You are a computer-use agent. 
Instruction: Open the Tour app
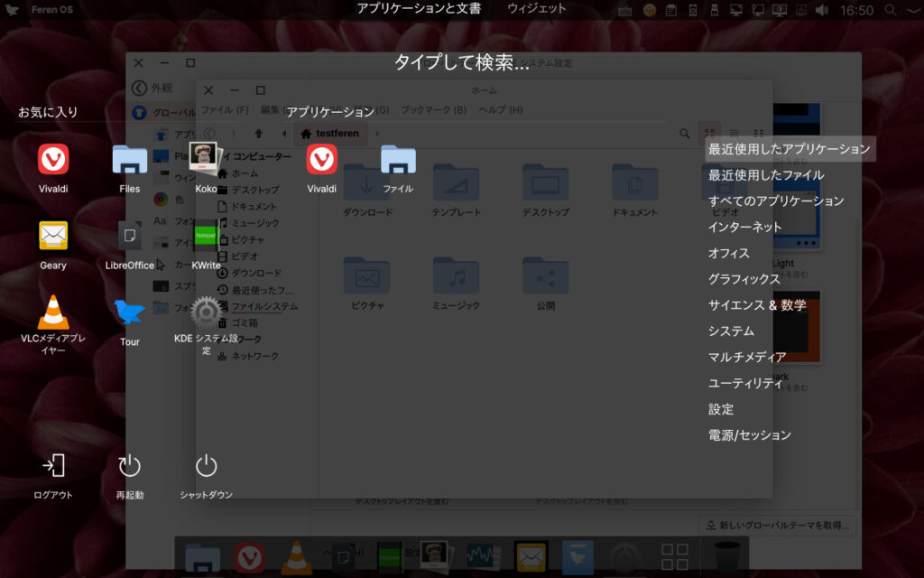click(130, 312)
